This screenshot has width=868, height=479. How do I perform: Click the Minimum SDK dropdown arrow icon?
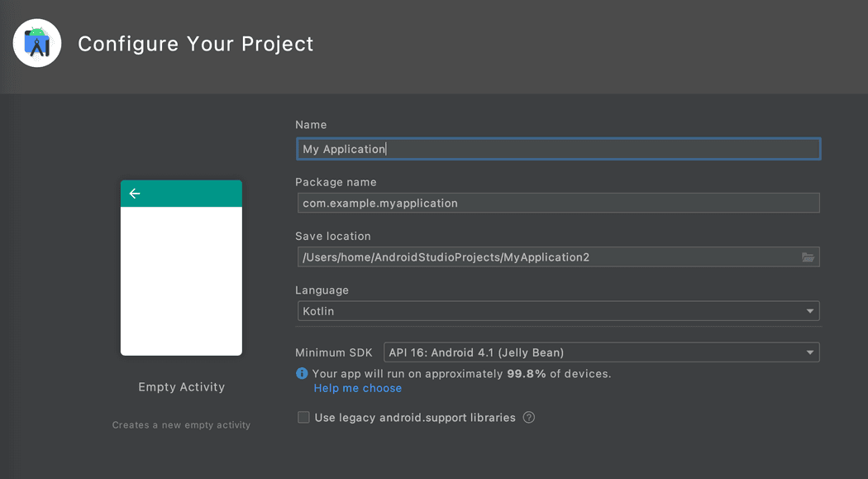[x=810, y=352]
